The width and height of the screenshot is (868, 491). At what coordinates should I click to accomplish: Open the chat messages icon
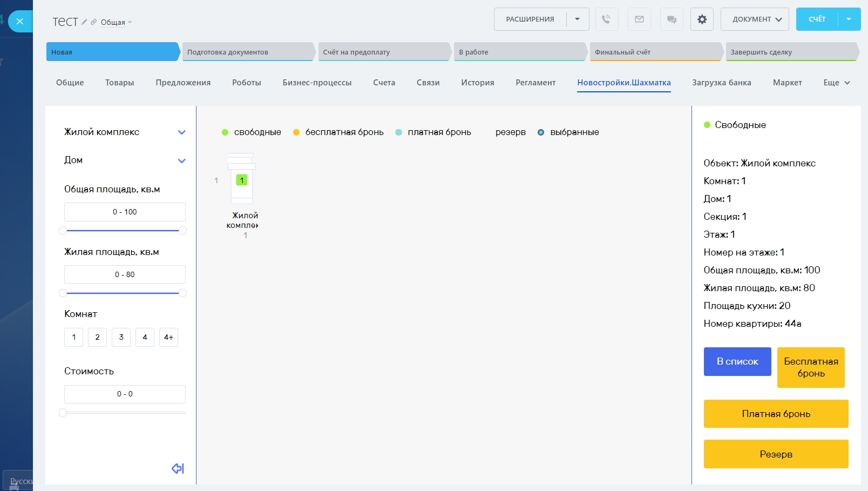pos(672,19)
